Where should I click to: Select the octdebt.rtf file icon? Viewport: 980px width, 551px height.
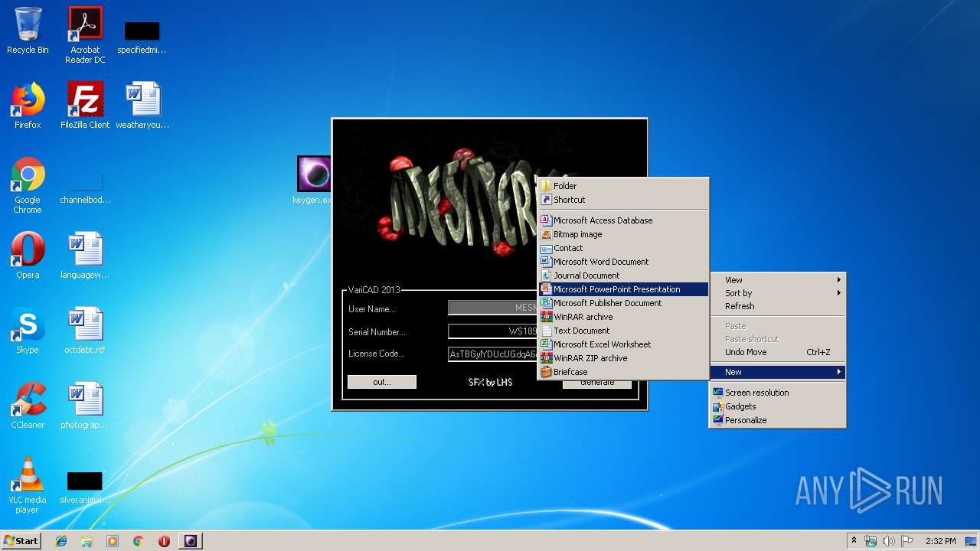(x=85, y=331)
